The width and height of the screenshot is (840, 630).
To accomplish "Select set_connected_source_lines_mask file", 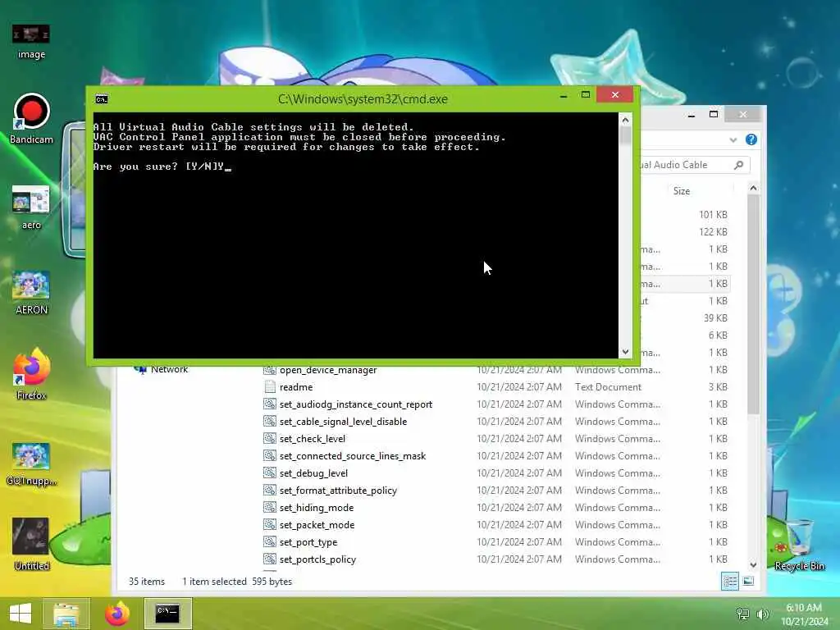I will click(x=353, y=455).
